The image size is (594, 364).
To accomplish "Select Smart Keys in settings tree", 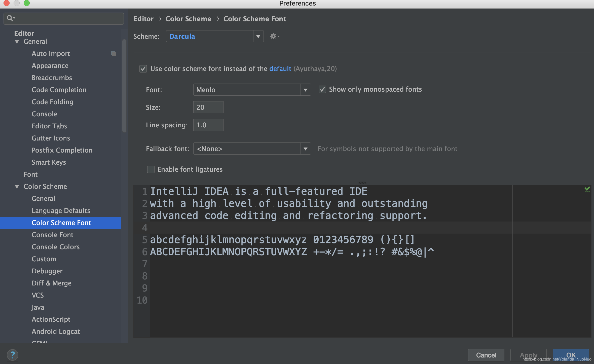I will coord(49,162).
